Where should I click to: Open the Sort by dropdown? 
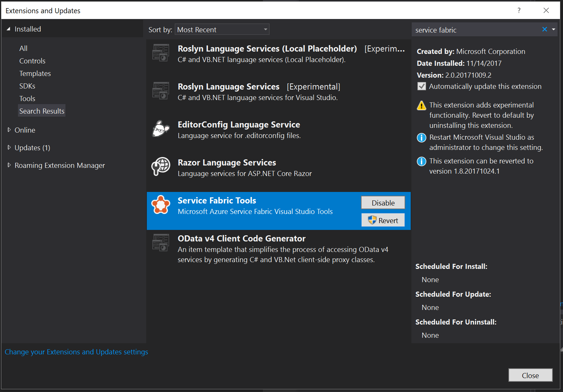click(x=265, y=29)
